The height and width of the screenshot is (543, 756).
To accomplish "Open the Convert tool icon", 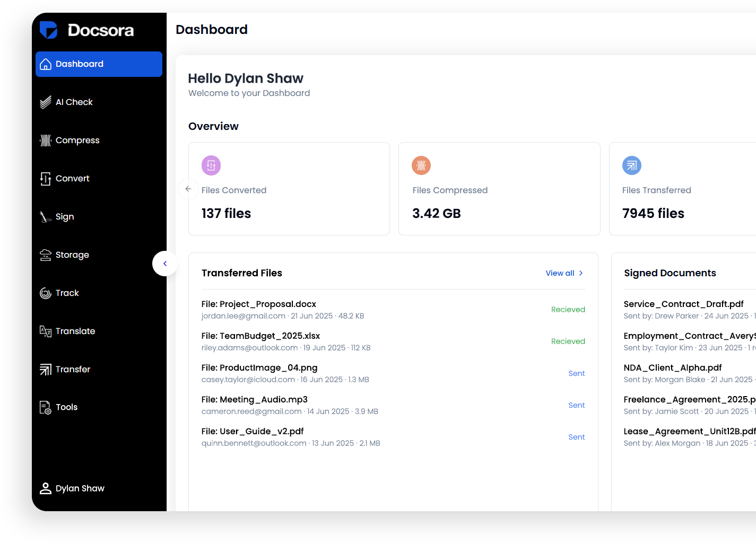I will [x=46, y=179].
